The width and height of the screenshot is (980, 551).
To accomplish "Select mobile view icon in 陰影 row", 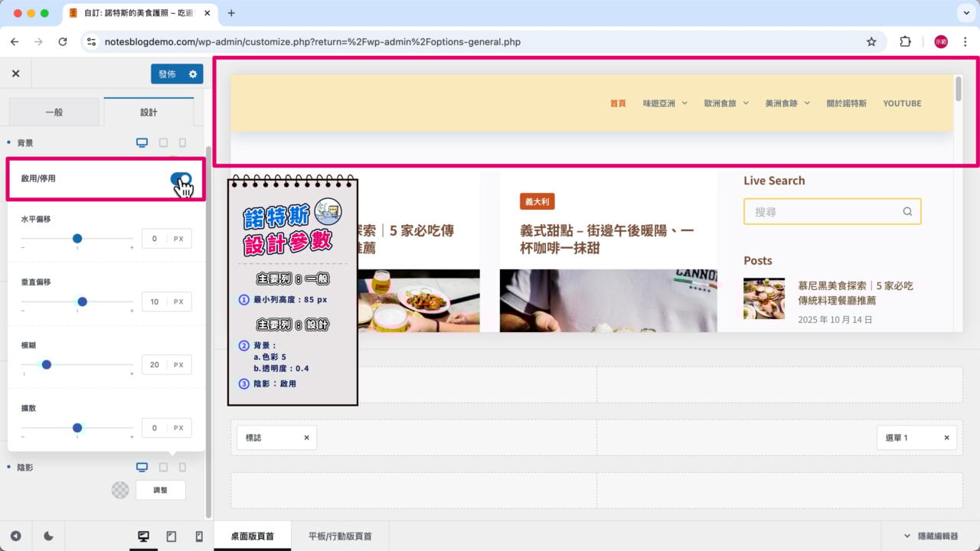I will point(182,467).
